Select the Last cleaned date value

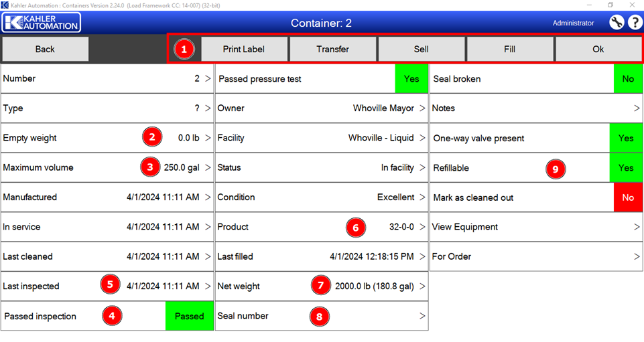click(163, 256)
